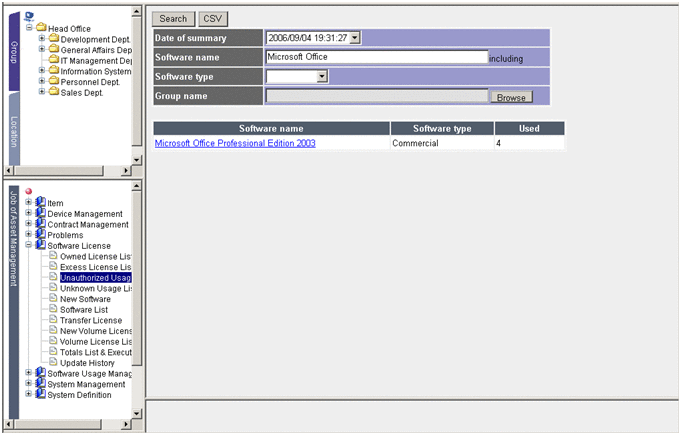Viewport: 683px width, 437px height.
Task: Click the Problems tree label
Action: tap(65, 235)
